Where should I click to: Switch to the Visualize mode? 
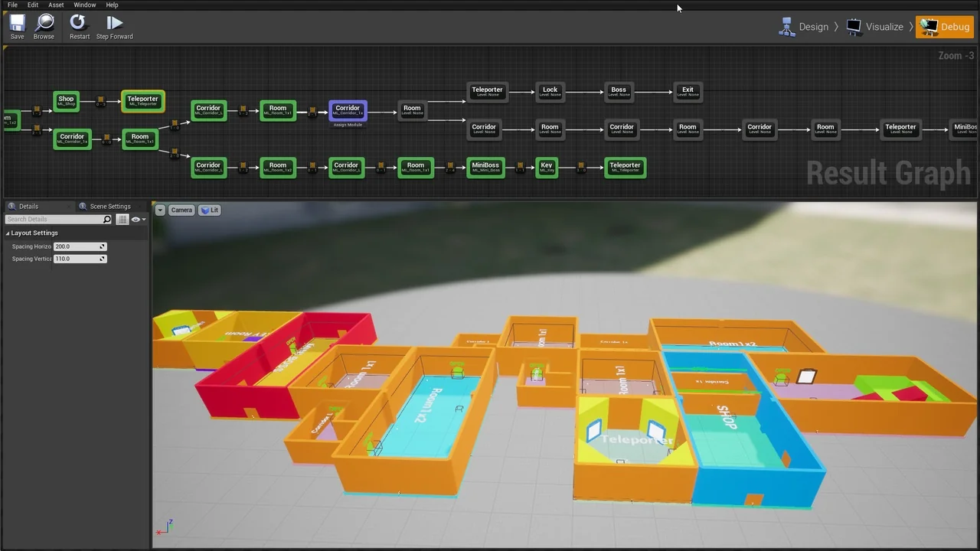click(x=875, y=27)
